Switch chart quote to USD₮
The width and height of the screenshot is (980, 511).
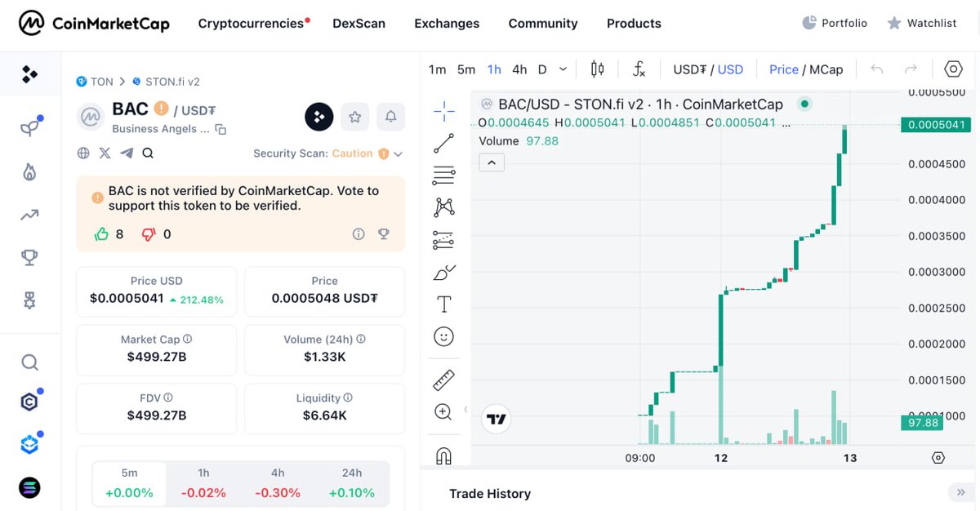pyautogui.click(x=690, y=69)
